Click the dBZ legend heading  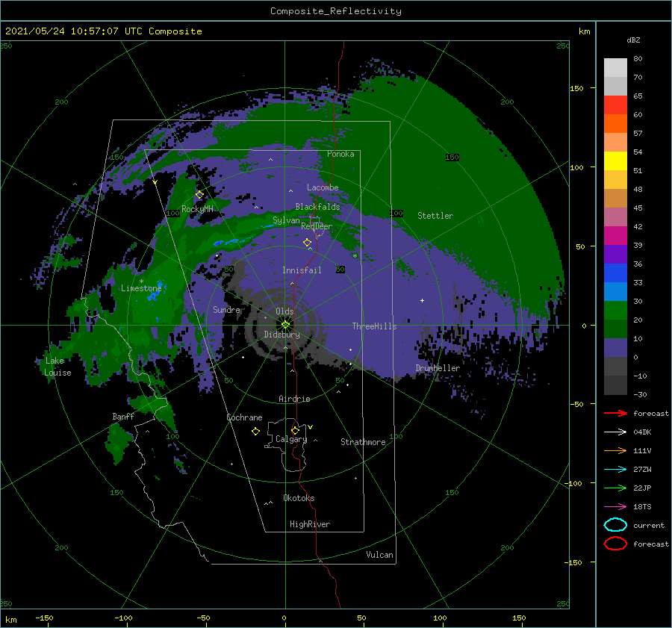tap(633, 40)
